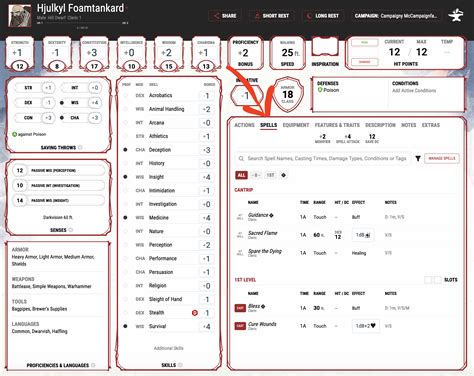Switch to the Equipment tab
Viewport: 474px width, 376px height.
click(x=296, y=125)
